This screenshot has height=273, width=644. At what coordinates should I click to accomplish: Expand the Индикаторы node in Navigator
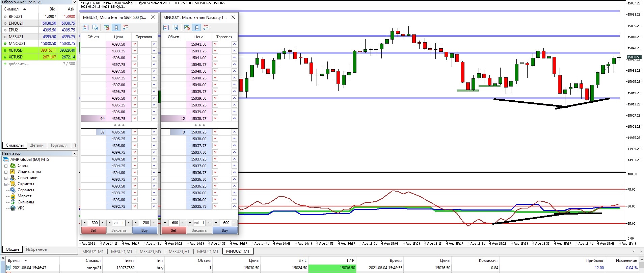click(6, 172)
